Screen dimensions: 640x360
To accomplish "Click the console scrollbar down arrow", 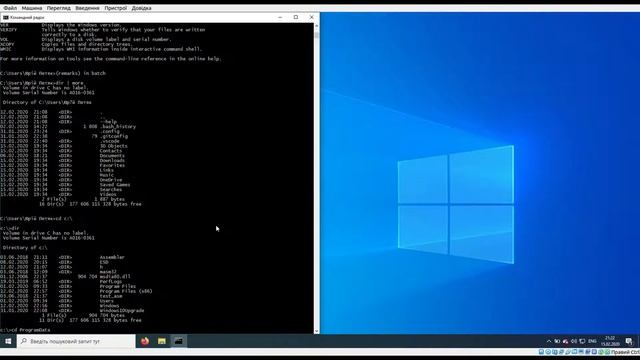I will coord(316,331).
